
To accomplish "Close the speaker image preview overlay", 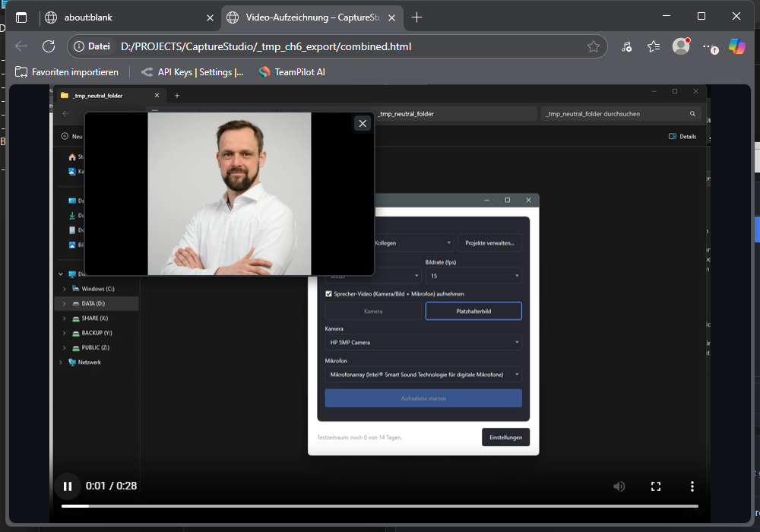I will (x=362, y=124).
